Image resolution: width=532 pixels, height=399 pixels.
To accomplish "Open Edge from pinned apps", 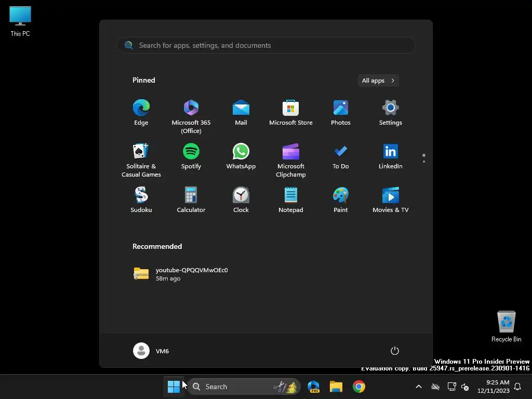I will [x=141, y=113].
